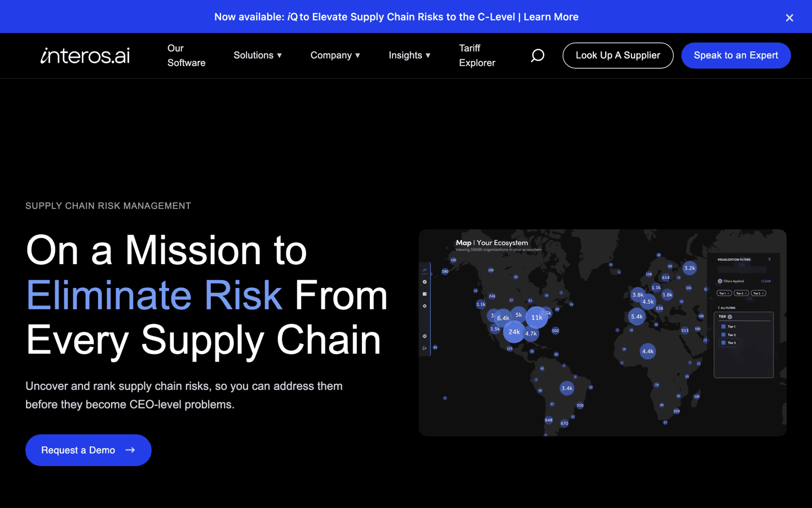Viewport: 812px width, 508px height.
Task: Click the 648 cluster in South America
Action: (x=549, y=420)
